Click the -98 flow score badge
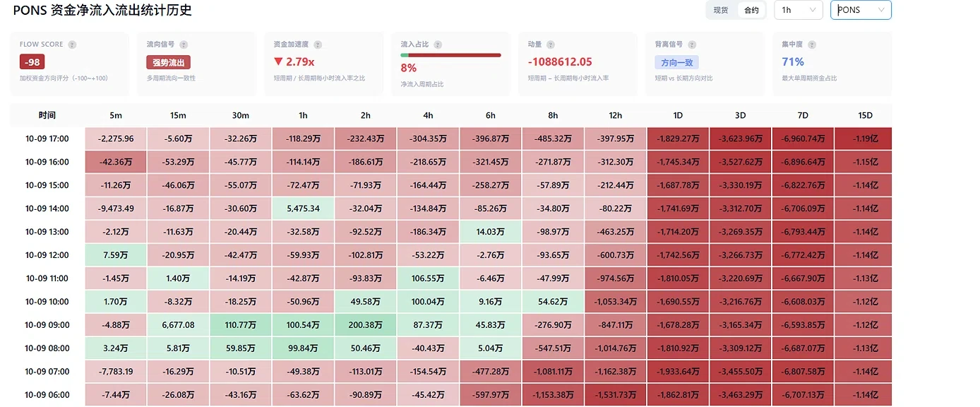The width and height of the screenshot is (980, 407). click(x=32, y=62)
